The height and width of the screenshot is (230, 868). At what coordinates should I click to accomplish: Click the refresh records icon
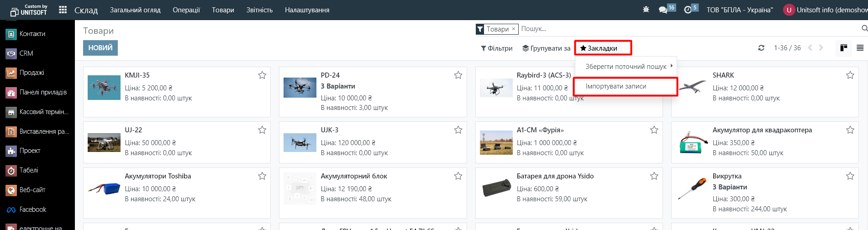point(761,48)
